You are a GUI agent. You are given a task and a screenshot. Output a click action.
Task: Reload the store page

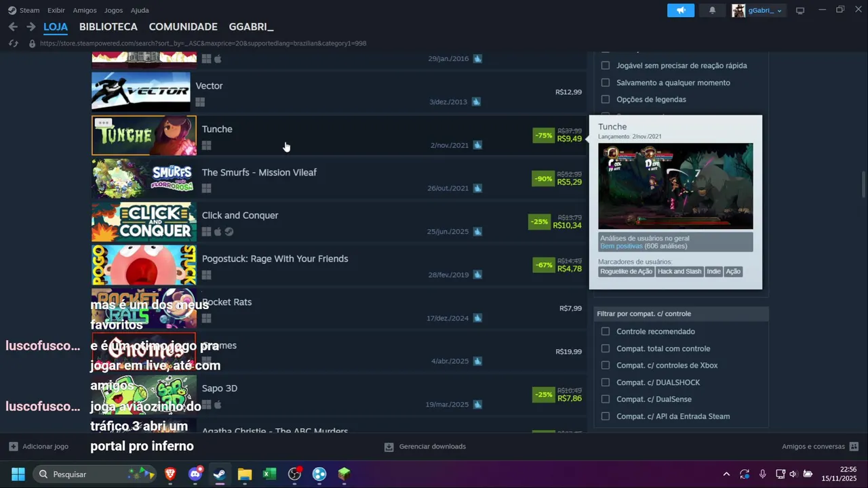pos(13,43)
